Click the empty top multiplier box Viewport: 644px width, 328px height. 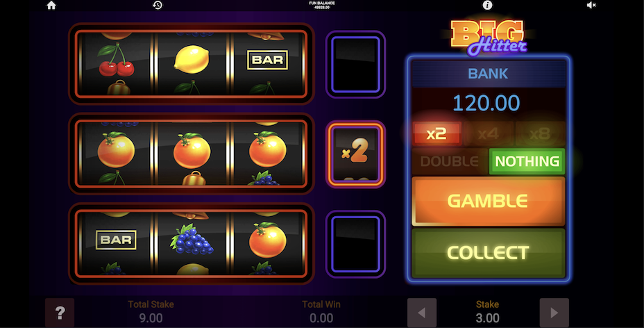click(x=355, y=64)
